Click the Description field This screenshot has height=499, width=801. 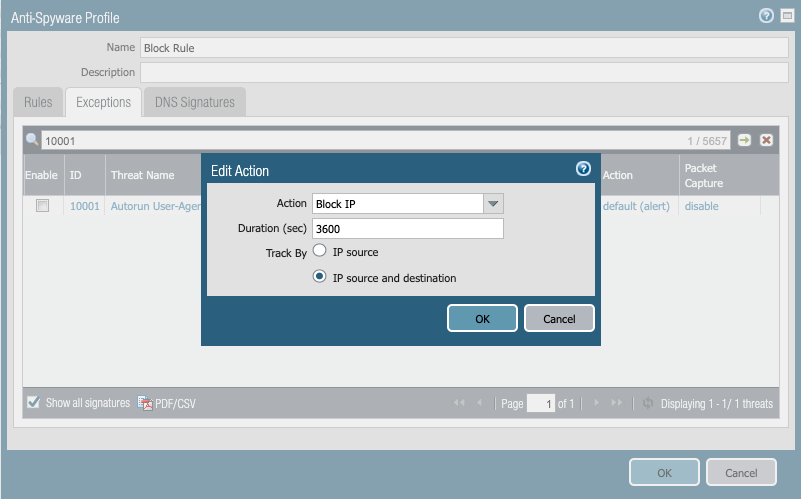point(464,73)
